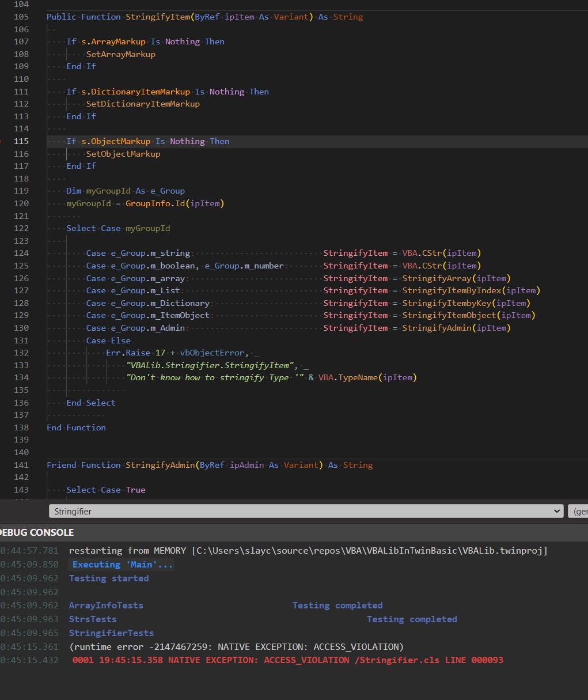
Task: Set a breakpoint next to line 141
Action: click(x=5, y=465)
